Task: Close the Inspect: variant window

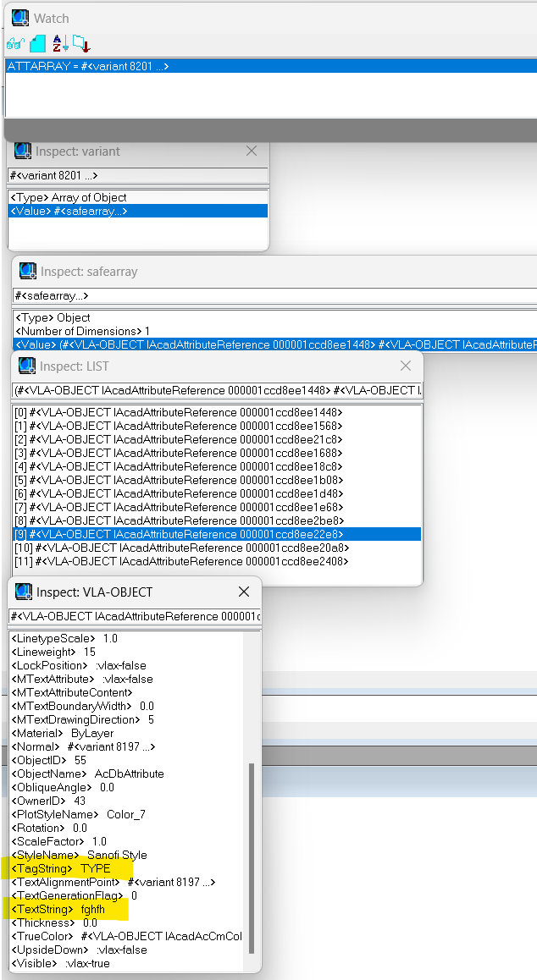Action: 252,151
